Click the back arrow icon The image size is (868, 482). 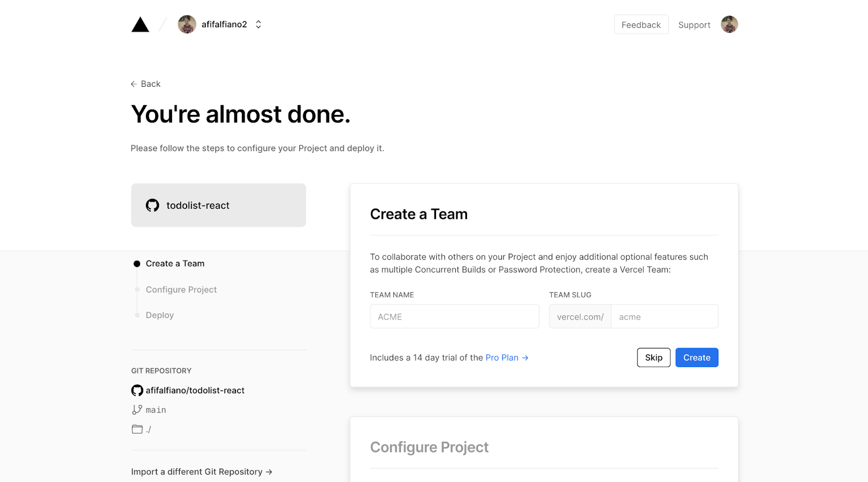coord(133,84)
